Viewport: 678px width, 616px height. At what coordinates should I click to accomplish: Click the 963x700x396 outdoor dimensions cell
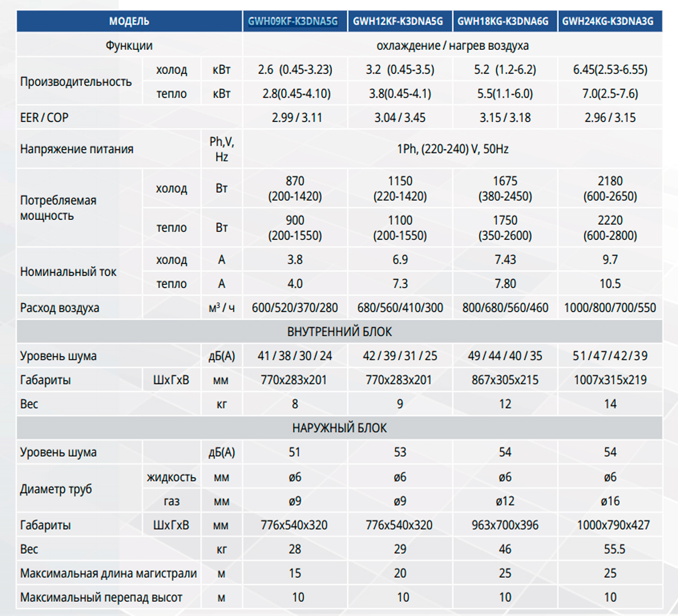tap(505, 525)
